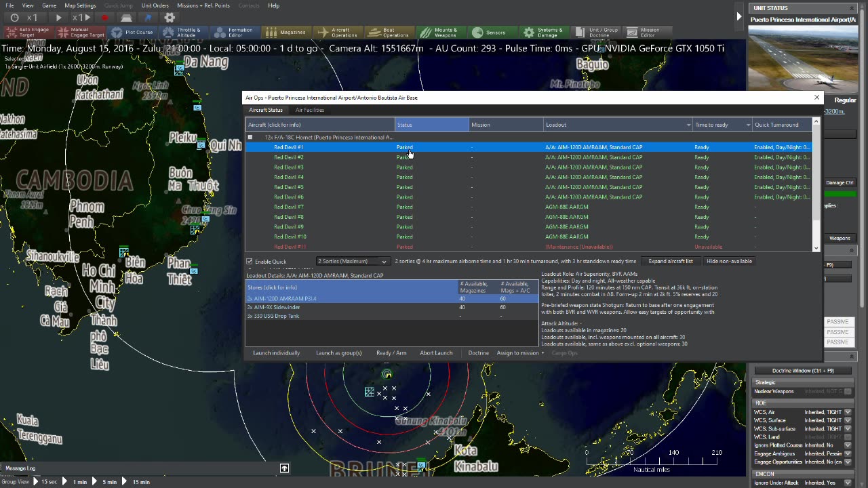Viewport: 868px width, 488px height.
Task: Toggle Enable Quick checkbox
Action: (250, 262)
